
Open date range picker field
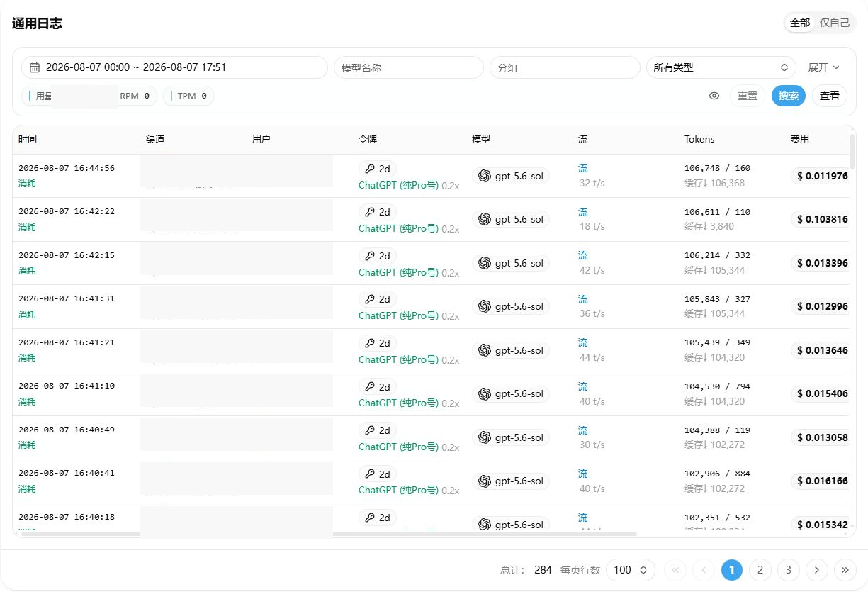click(174, 67)
